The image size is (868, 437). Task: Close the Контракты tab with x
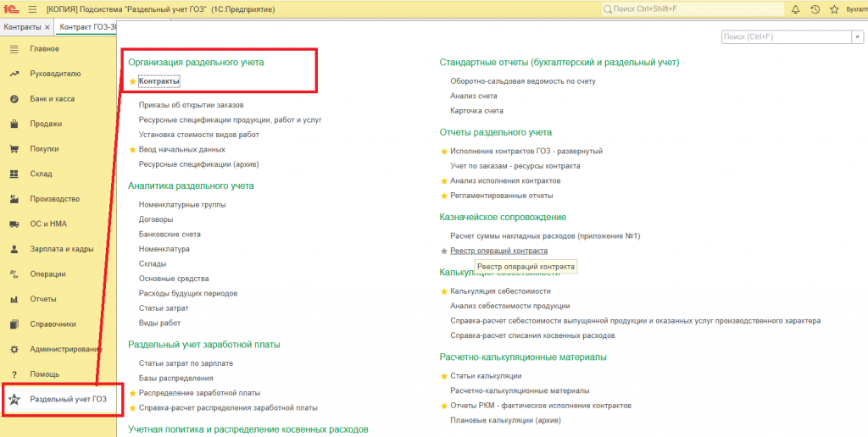pyautogui.click(x=47, y=27)
